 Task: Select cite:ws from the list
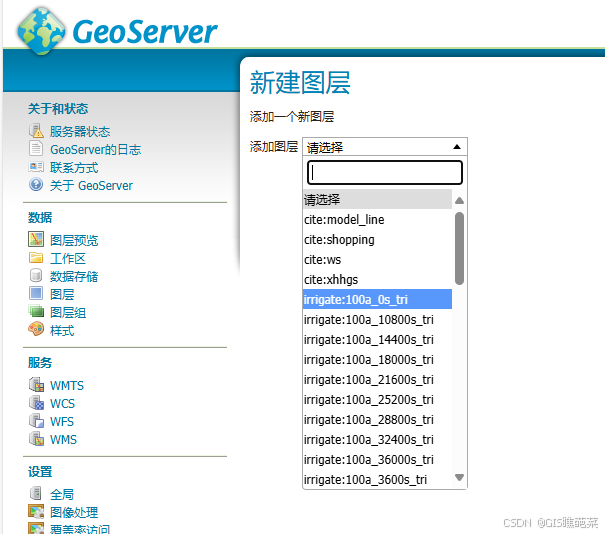coord(377,260)
